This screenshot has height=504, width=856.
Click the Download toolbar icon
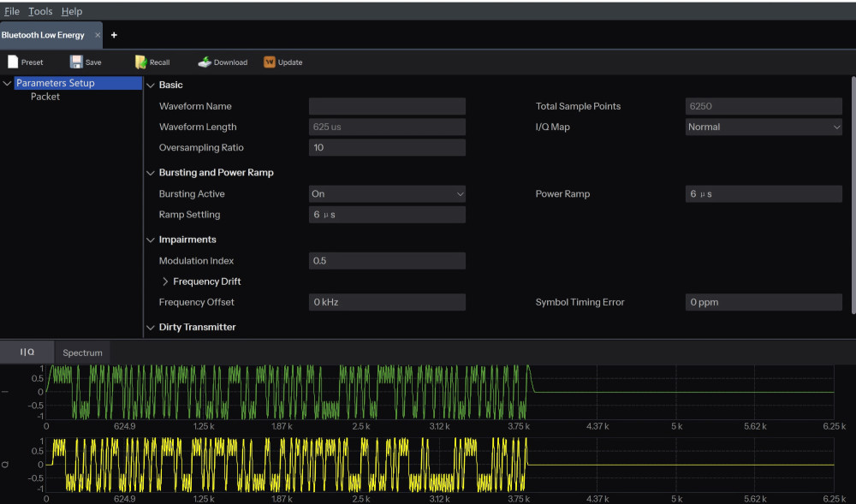coord(221,62)
